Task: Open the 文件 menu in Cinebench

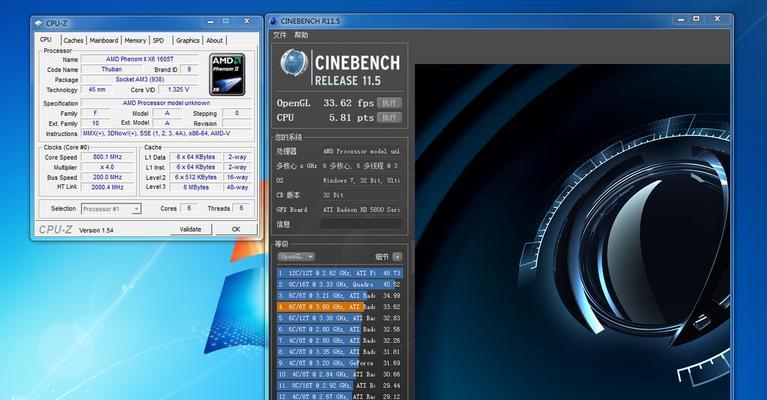Action: (x=280, y=35)
